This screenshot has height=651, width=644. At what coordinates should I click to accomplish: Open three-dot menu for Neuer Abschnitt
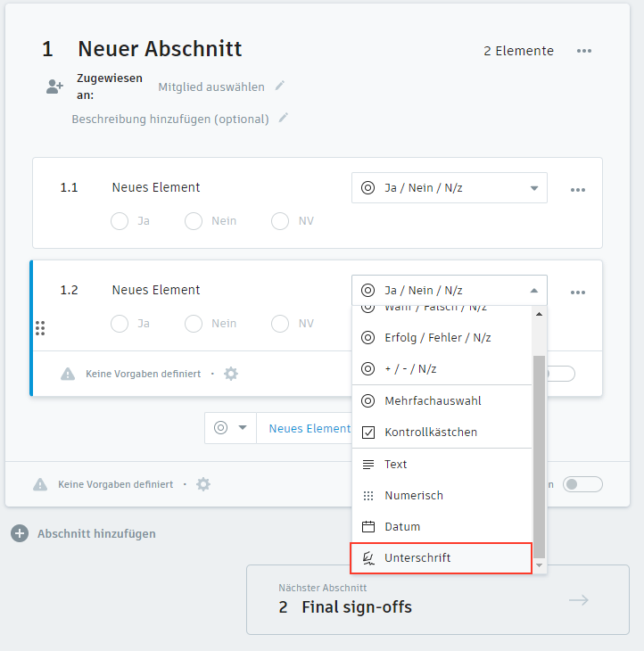[x=584, y=51]
